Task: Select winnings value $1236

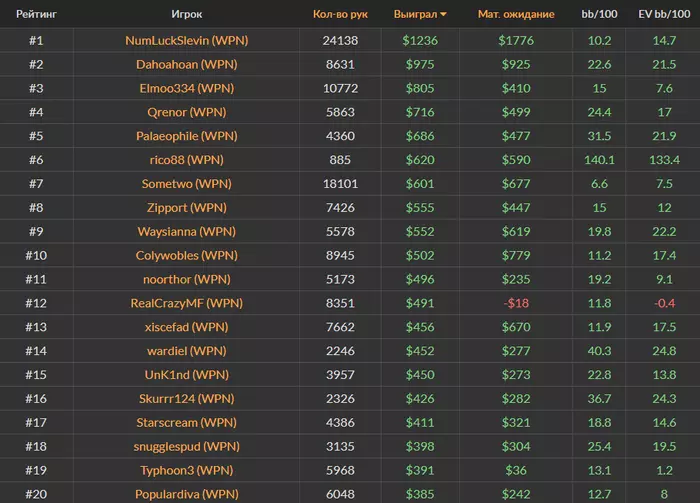Action: click(420, 41)
